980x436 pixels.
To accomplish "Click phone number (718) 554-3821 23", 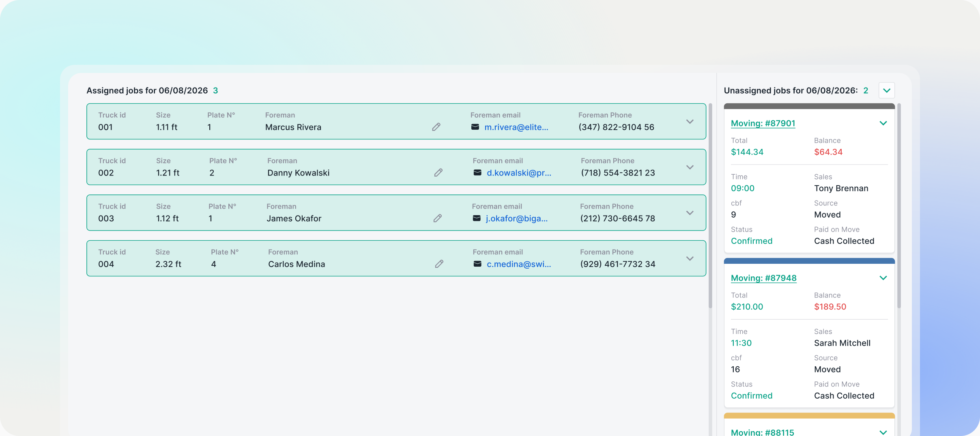I will (618, 173).
